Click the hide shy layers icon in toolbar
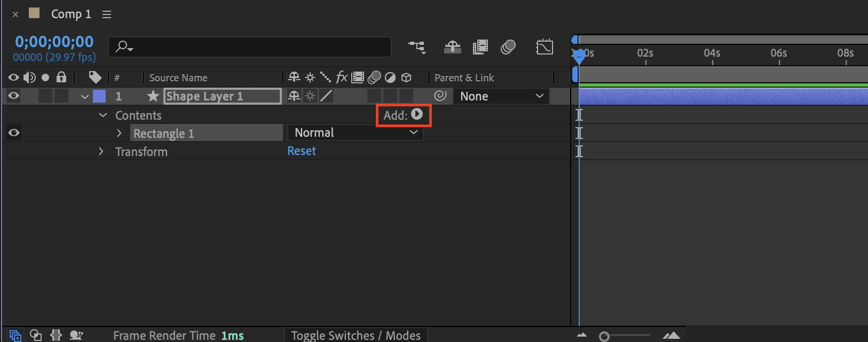Viewport: 868px width, 342px height. pos(453,47)
